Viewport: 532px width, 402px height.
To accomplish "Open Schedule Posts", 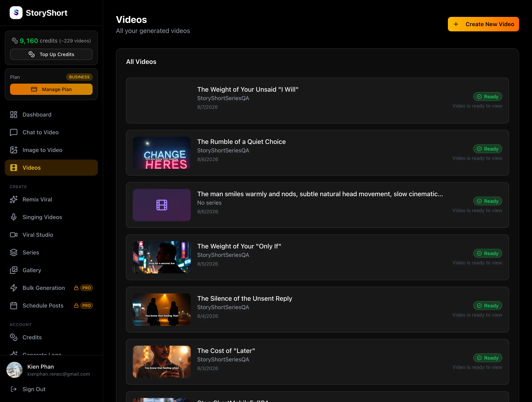I will [x=51, y=305].
